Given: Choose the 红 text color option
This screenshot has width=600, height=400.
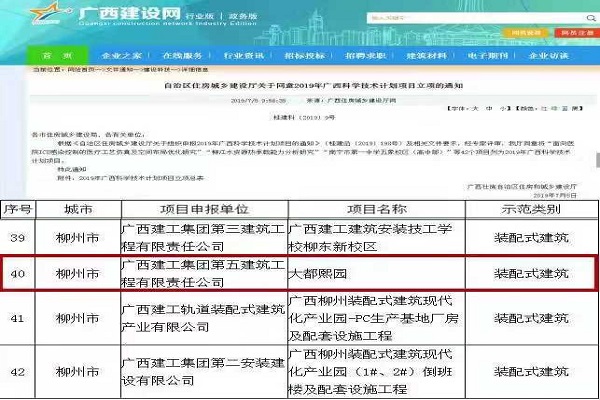Looking at the screenshot, I should pos(543,108).
